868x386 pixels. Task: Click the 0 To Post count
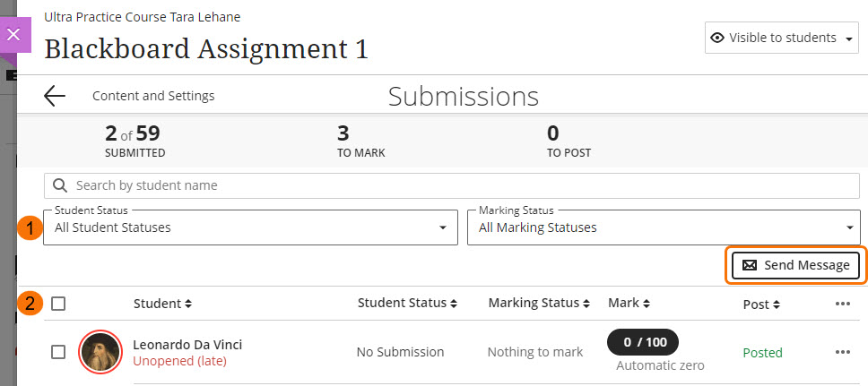pyautogui.click(x=569, y=141)
